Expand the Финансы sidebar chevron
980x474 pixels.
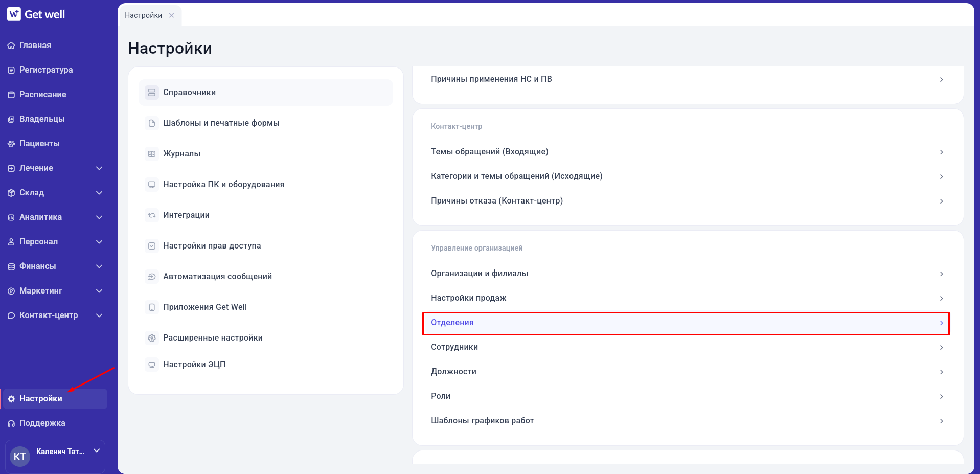coord(99,266)
